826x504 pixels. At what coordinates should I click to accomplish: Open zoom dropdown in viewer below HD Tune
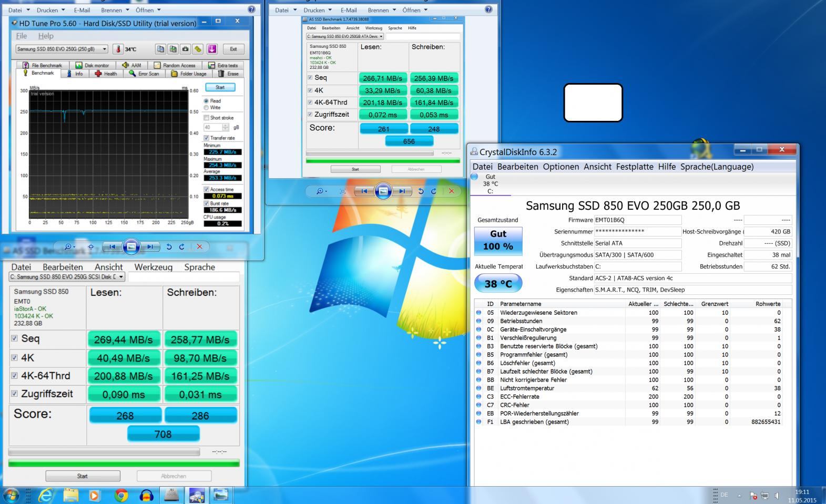coord(70,246)
